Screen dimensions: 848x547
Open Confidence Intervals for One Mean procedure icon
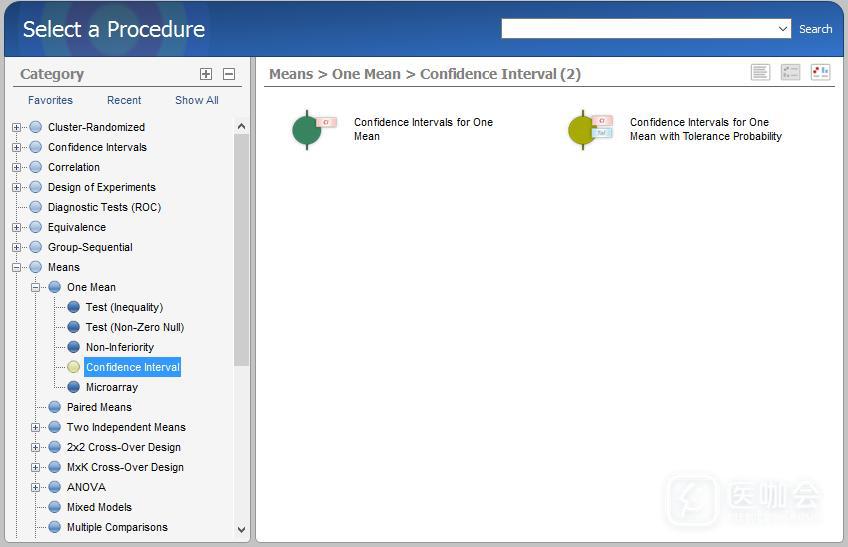(x=308, y=130)
